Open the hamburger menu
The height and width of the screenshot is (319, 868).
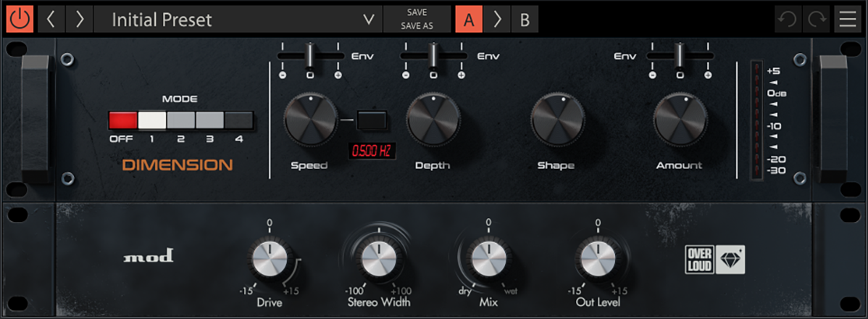847,20
